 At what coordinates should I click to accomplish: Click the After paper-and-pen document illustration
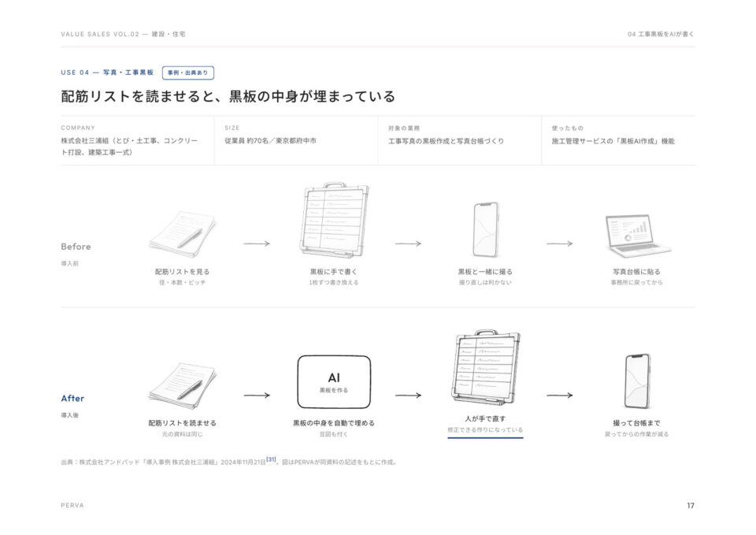point(182,385)
